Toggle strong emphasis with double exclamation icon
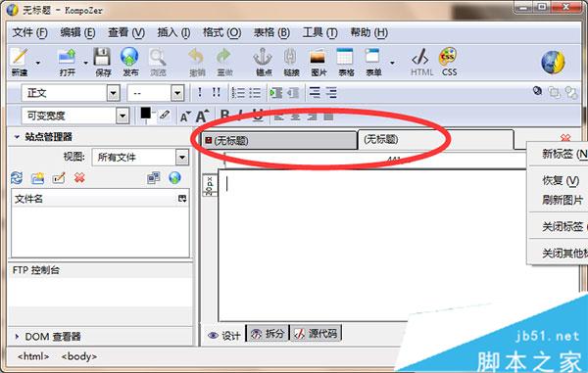This screenshot has width=588, height=373. pyautogui.click(x=217, y=92)
